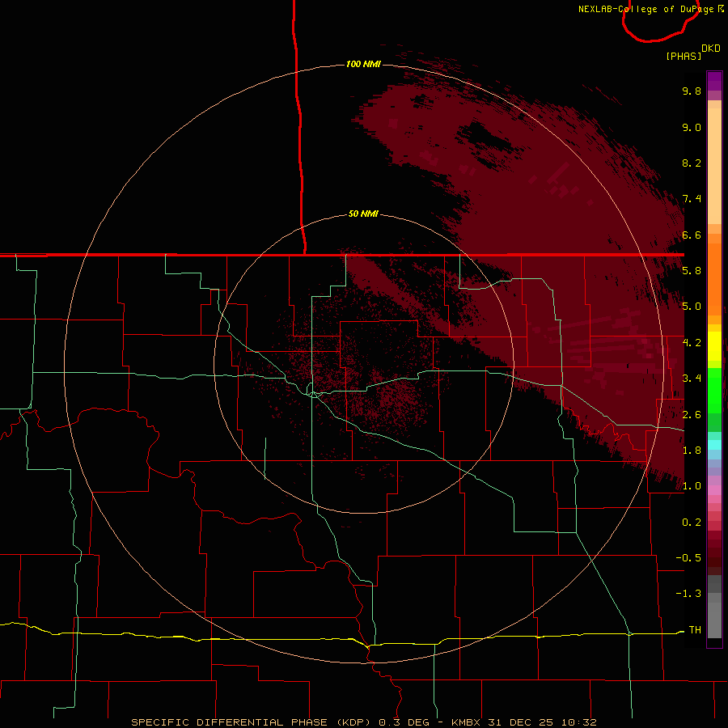Select the 9.0 scale label
The height and width of the screenshot is (728, 728).
click(692, 127)
